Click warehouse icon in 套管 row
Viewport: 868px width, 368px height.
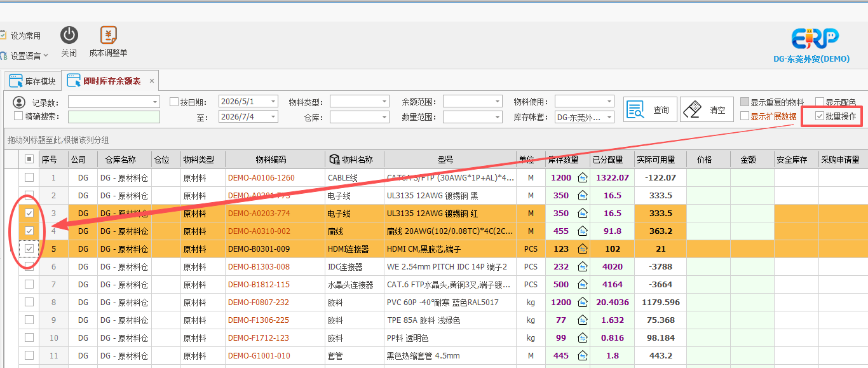(x=582, y=356)
